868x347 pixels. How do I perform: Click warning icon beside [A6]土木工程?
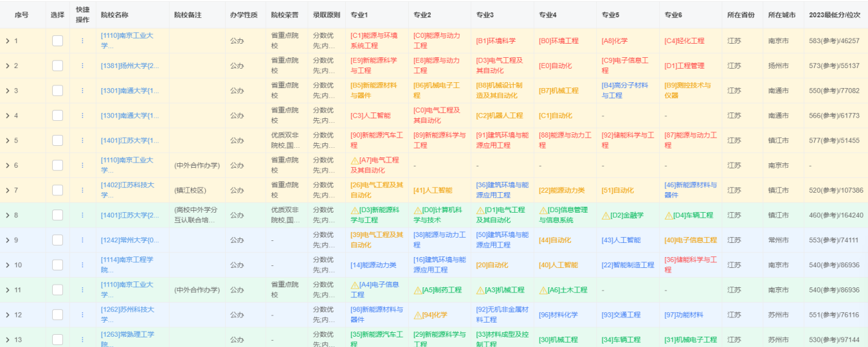click(x=543, y=290)
